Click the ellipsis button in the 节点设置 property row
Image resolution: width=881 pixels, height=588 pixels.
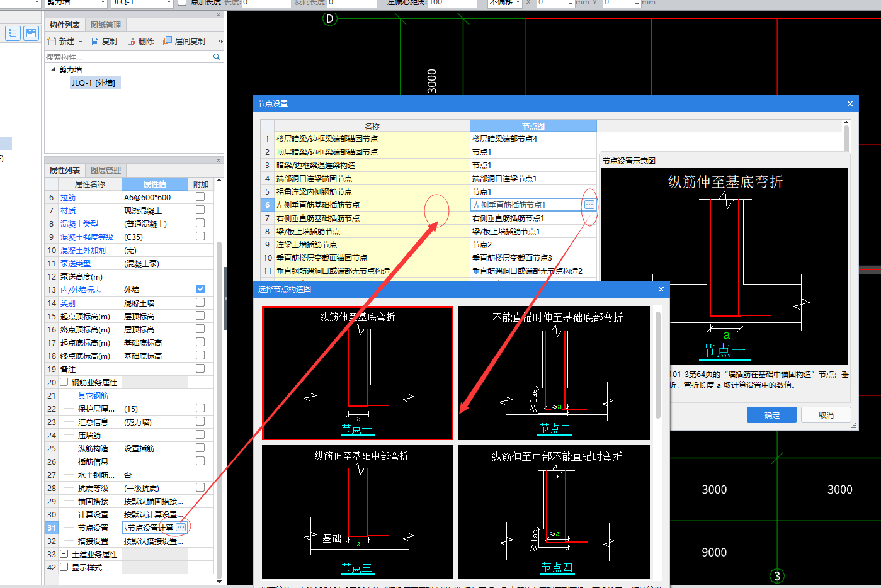click(x=181, y=527)
